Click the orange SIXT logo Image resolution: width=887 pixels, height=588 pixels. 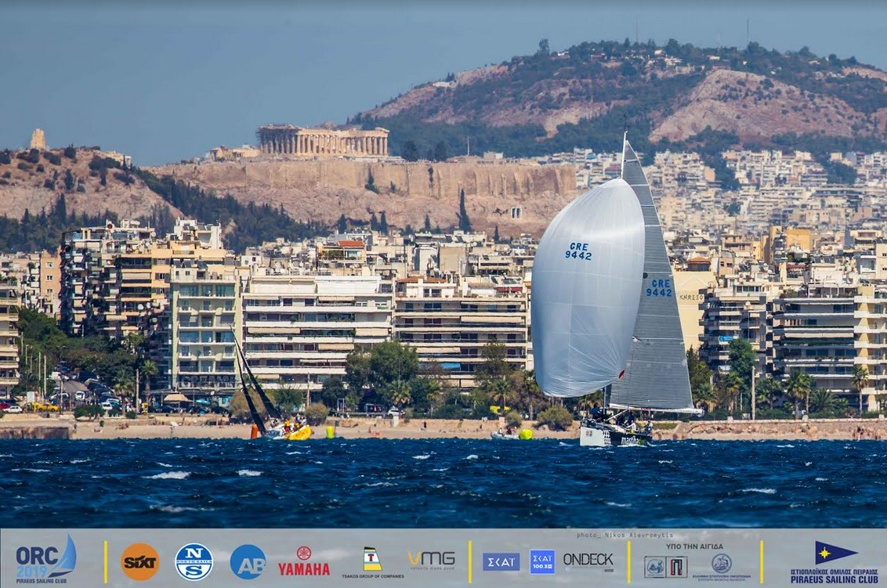tap(140, 561)
